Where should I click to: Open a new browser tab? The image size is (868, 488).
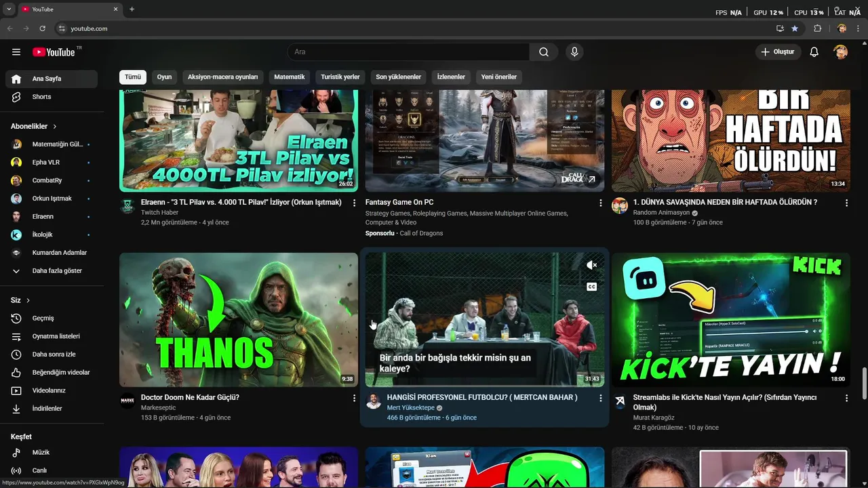point(132,9)
